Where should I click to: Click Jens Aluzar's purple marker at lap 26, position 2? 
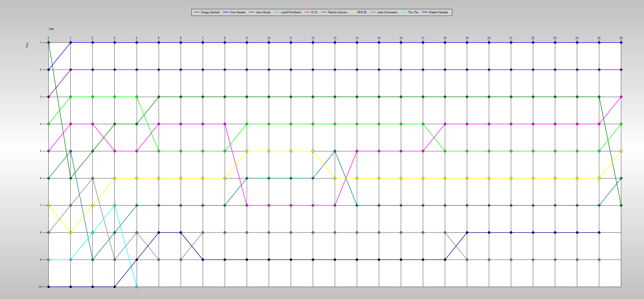621,70
